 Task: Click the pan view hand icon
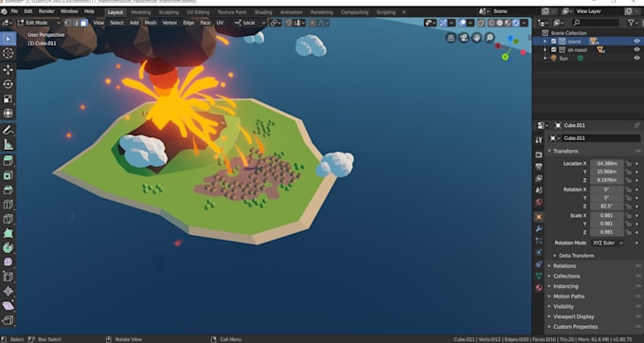click(x=476, y=38)
